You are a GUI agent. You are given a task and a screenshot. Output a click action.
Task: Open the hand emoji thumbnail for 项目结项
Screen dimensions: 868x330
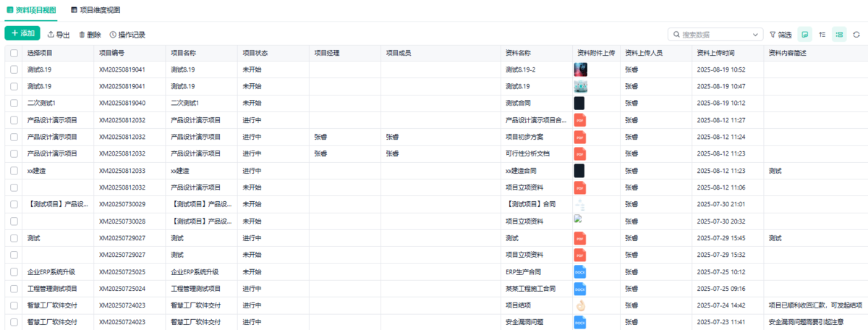pos(580,305)
